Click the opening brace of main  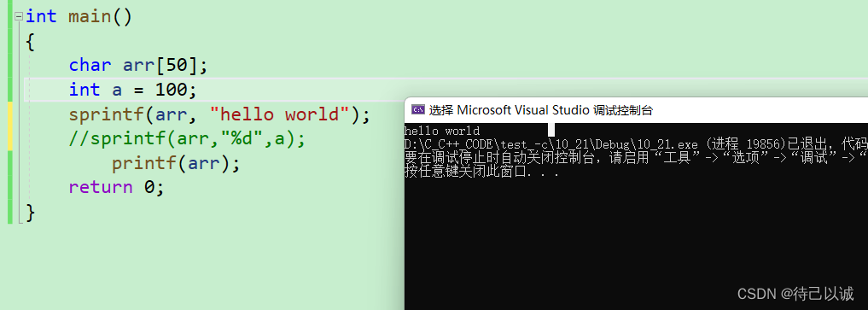tap(30, 42)
